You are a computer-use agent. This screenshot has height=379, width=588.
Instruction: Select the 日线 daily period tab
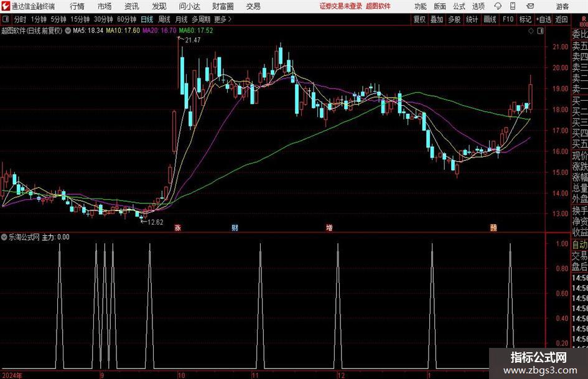point(147,19)
